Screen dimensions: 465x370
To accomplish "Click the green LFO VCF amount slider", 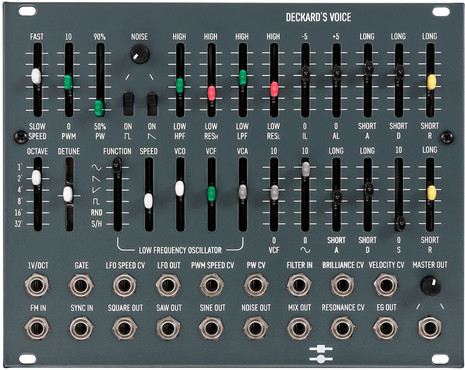I will (x=211, y=194).
